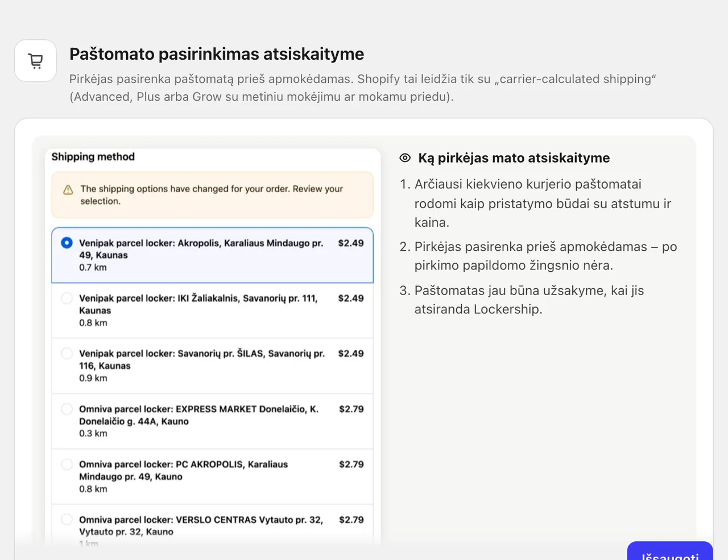
Task: Click the $2.49 price for Savanorių pr. ŠILAS
Action: (351, 354)
